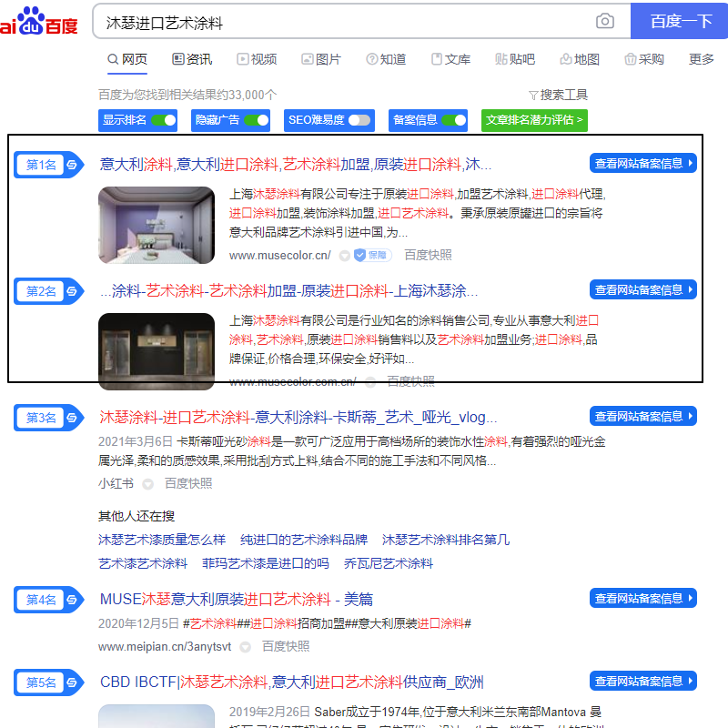Click the rank 5 badge swirl icon
The width and height of the screenshot is (728, 728).
(x=72, y=682)
